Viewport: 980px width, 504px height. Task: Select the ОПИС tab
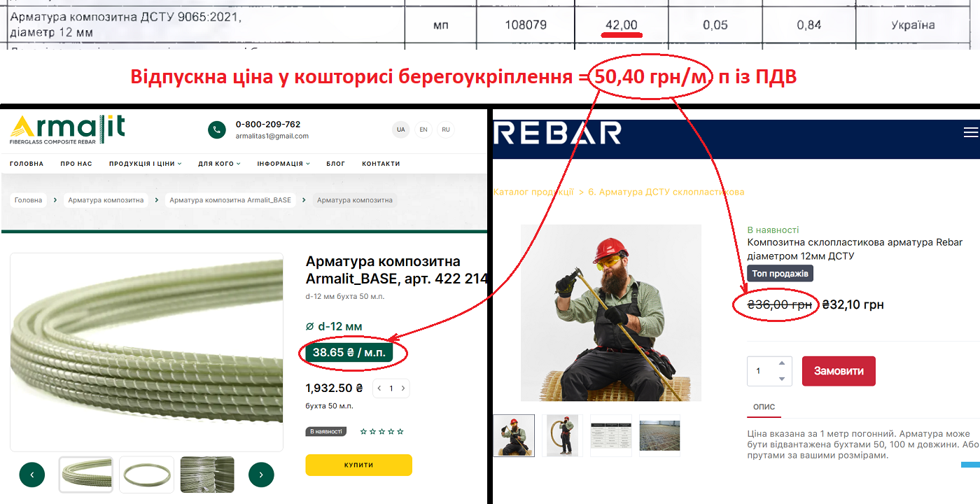(764, 407)
